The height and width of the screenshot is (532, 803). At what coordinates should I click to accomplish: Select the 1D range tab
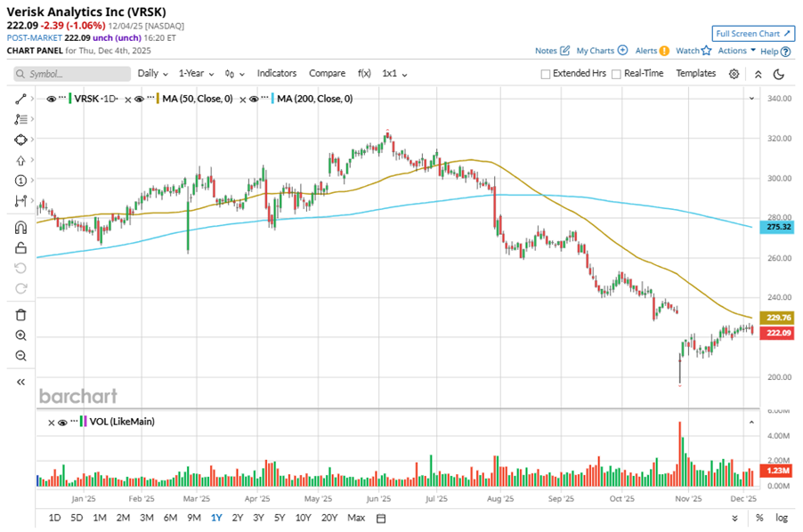point(54,518)
